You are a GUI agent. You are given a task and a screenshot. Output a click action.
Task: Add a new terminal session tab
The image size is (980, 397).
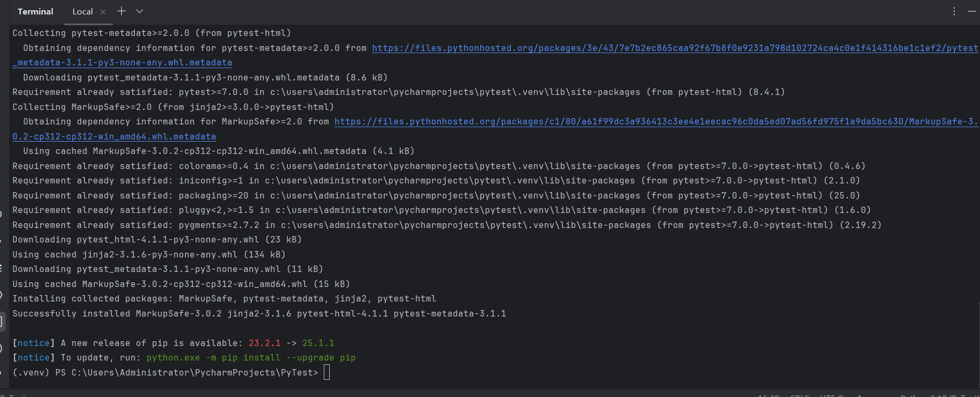122,11
